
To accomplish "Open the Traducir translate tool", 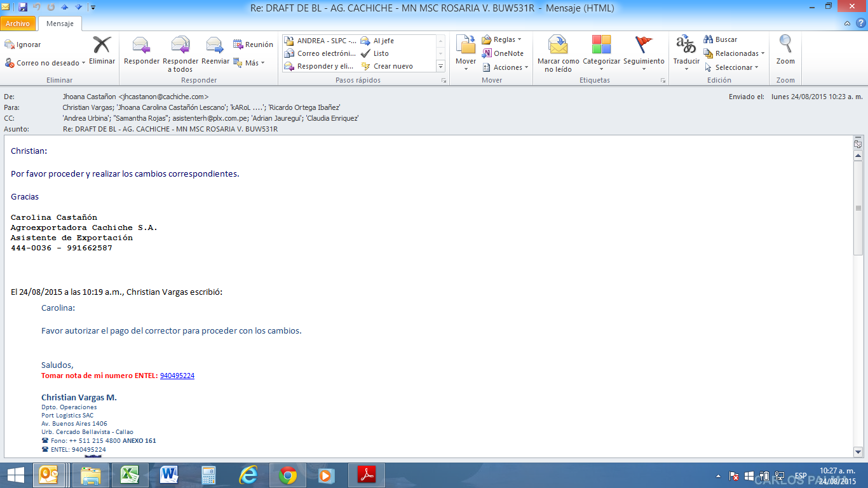I will point(686,50).
